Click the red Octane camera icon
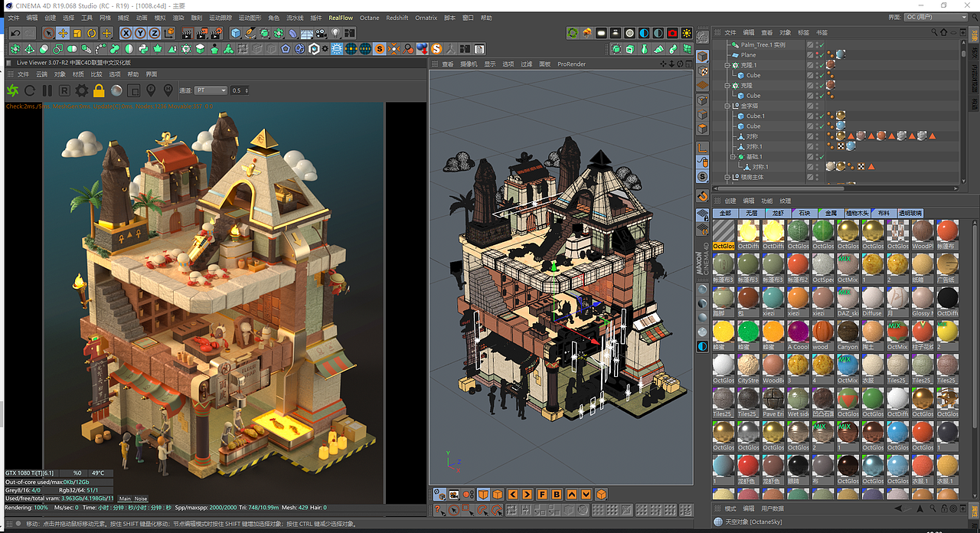 click(672, 33)
